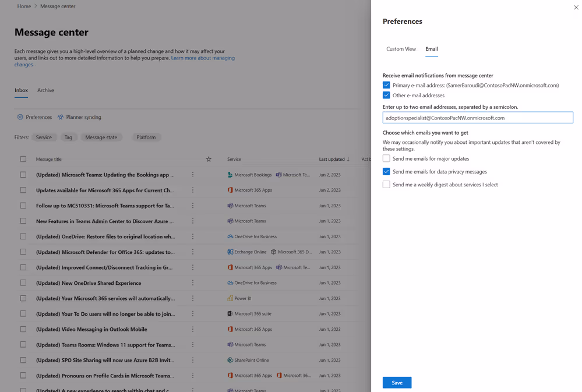Click the Exchange Online service icon

pyautogui.click(x=230, y=252)
